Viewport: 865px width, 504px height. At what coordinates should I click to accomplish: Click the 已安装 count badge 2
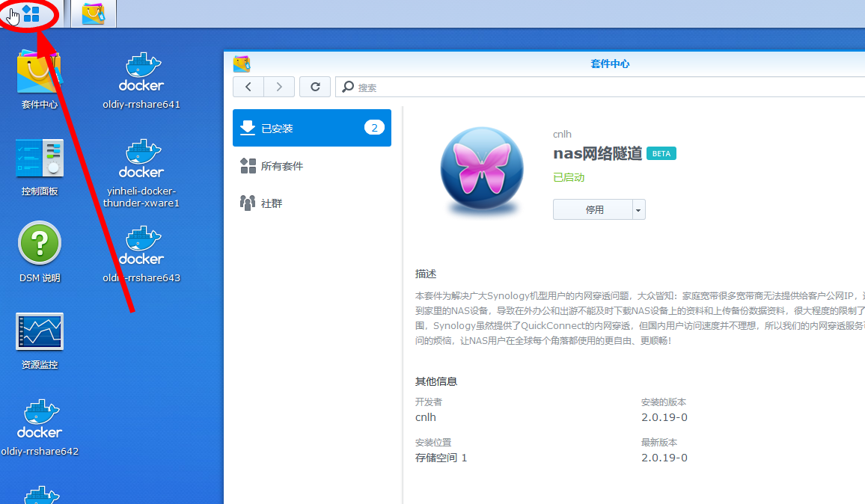pos(374,128)
